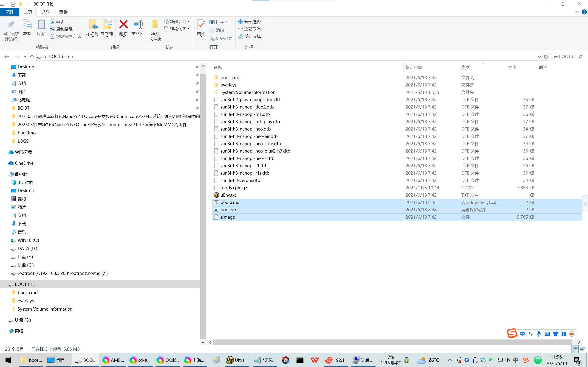Switch to large icons view in status bar

582,349
